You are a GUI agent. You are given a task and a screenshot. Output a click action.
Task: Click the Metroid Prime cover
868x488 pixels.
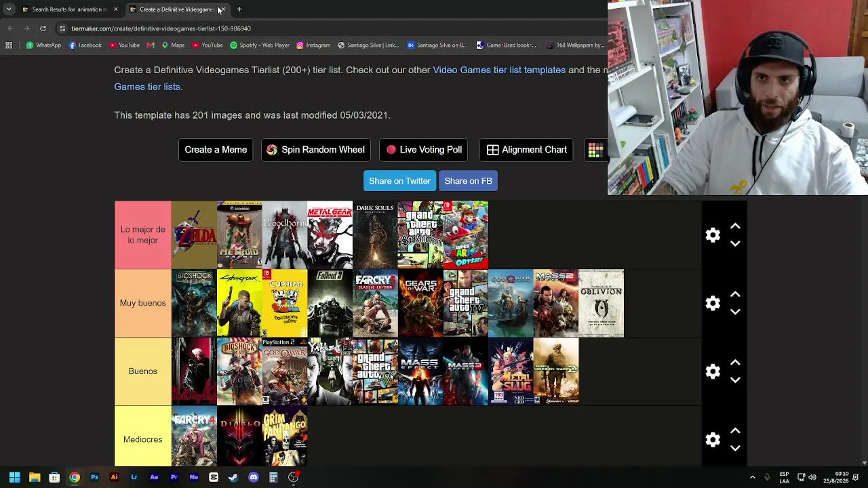pyautogui.click(x=239, y=235)
